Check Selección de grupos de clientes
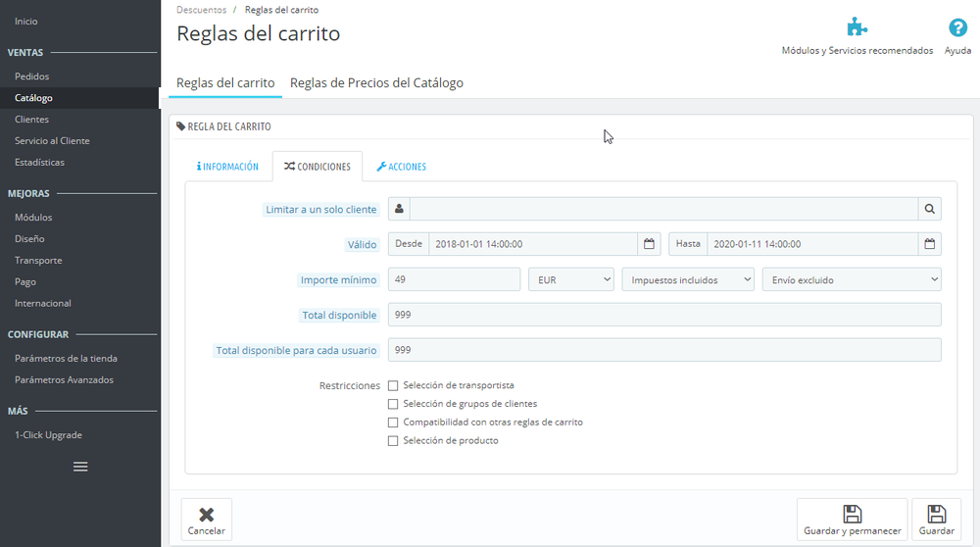 coord(393,404)
